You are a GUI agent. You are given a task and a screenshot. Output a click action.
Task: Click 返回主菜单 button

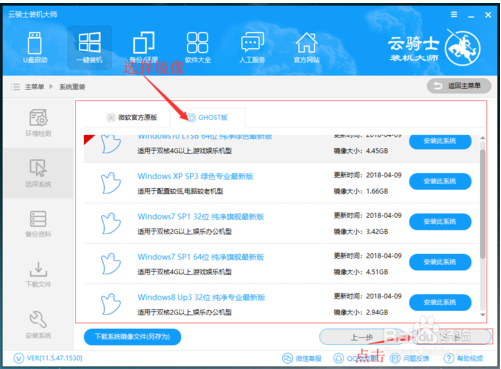click(459, 86)
